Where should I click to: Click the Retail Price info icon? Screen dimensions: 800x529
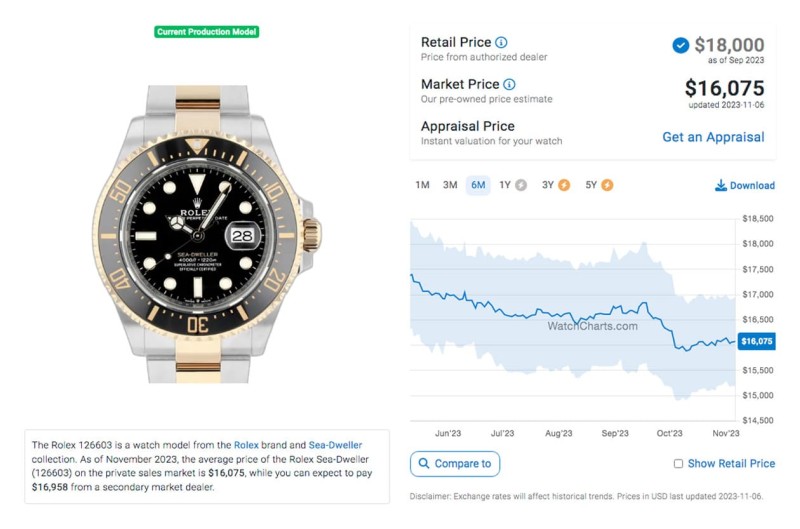[x=501, y=42]
